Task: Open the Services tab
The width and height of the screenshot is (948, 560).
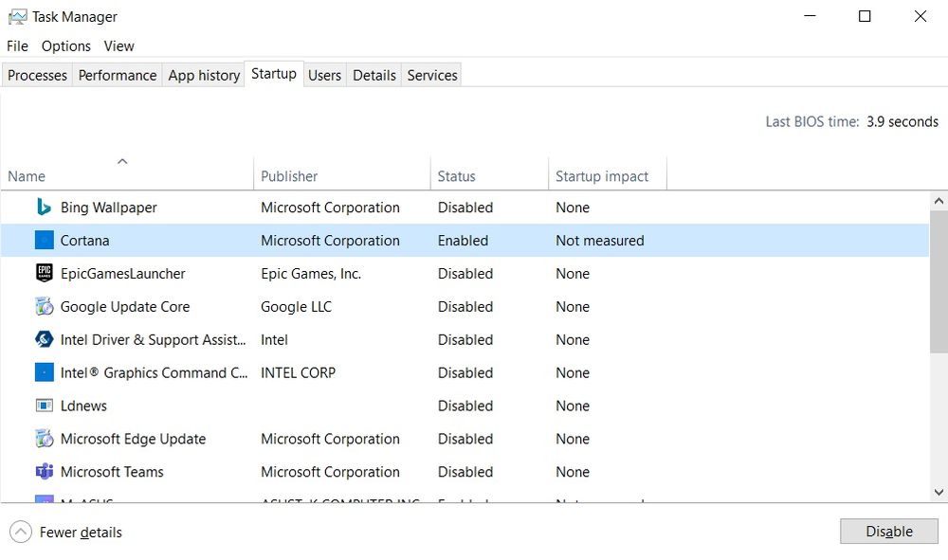Action: click(x=431, y=76)
